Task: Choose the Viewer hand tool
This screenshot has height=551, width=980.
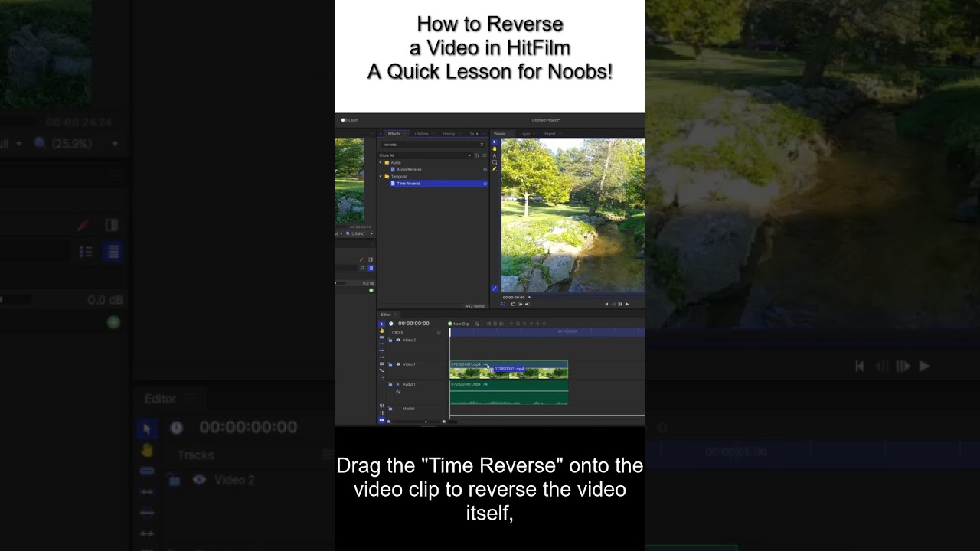Action: tap(495, 148)
